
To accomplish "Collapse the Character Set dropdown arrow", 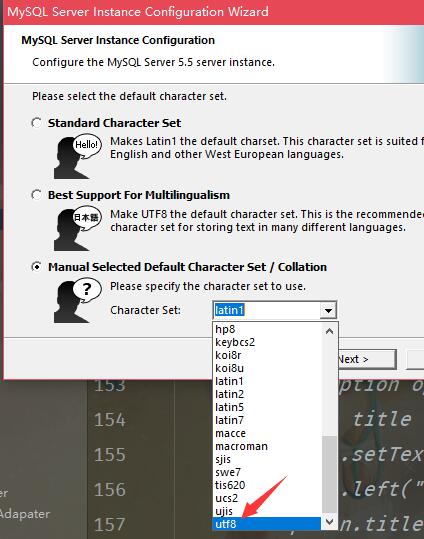I will click(x=328, y=310).
